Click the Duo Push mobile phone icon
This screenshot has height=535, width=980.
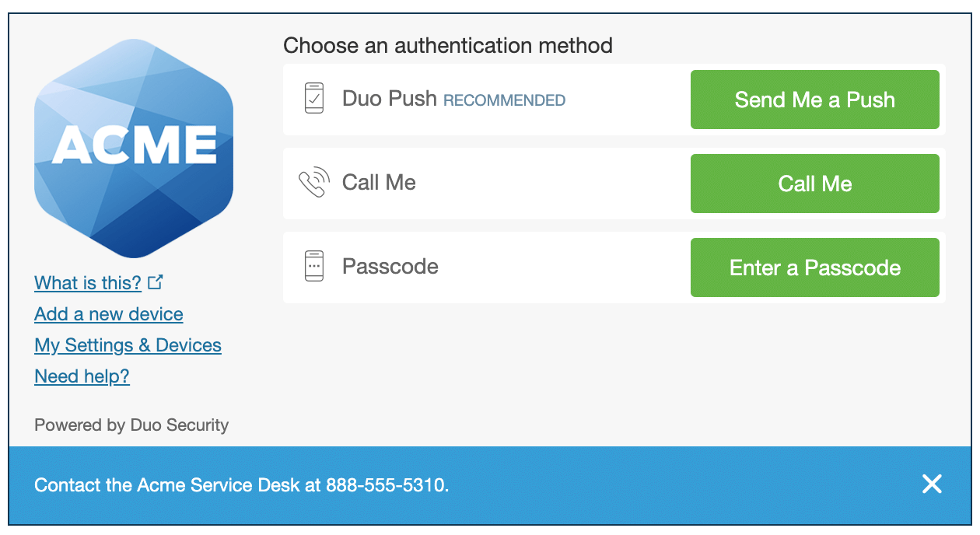tap(313, 99)
